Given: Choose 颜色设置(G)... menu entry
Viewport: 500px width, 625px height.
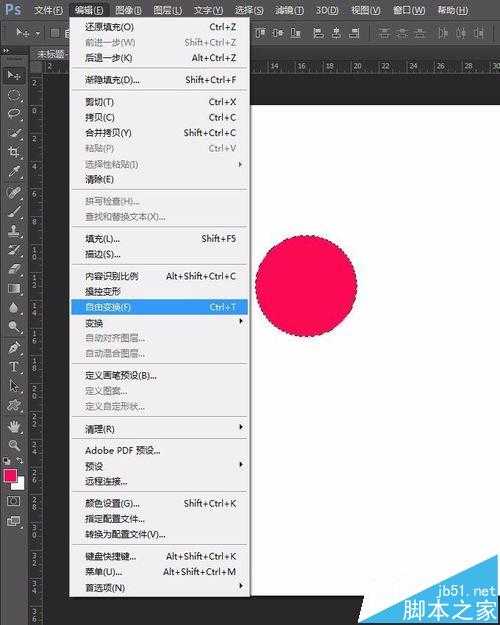Looking at the screenshot, I should click(x=159, y=503).
